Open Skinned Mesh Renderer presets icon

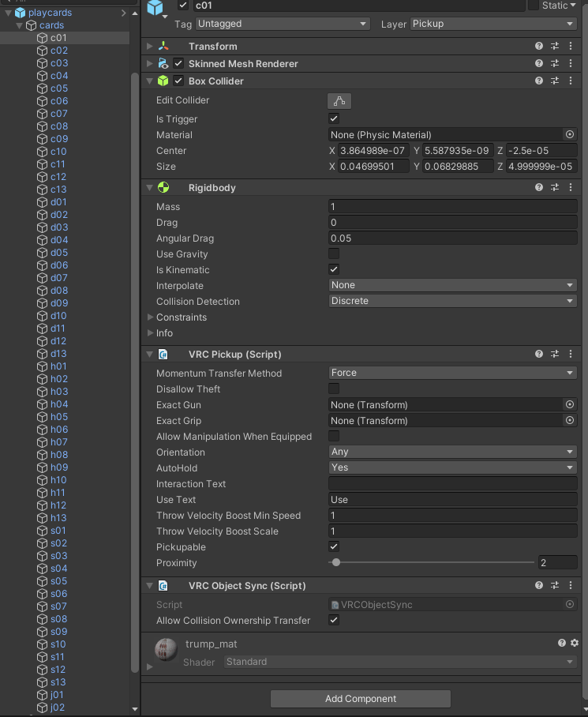[x=555, y=63]
